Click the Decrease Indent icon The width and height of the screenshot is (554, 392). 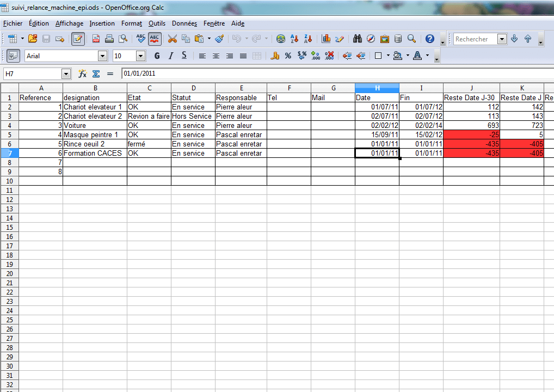coord(347,56)
